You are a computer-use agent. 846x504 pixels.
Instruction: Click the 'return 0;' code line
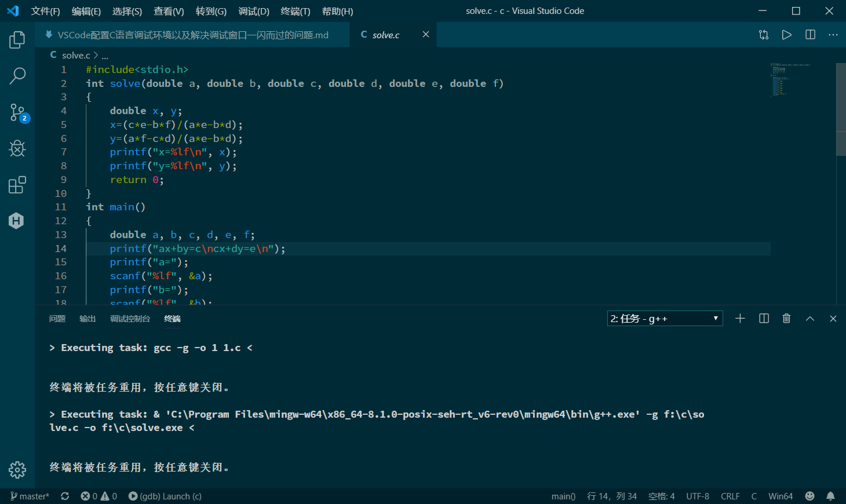pos(137,180)
